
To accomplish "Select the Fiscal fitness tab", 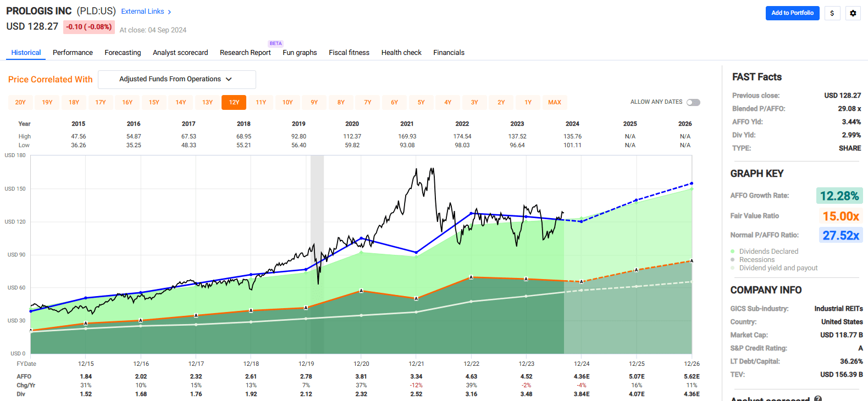I will 349,53.
